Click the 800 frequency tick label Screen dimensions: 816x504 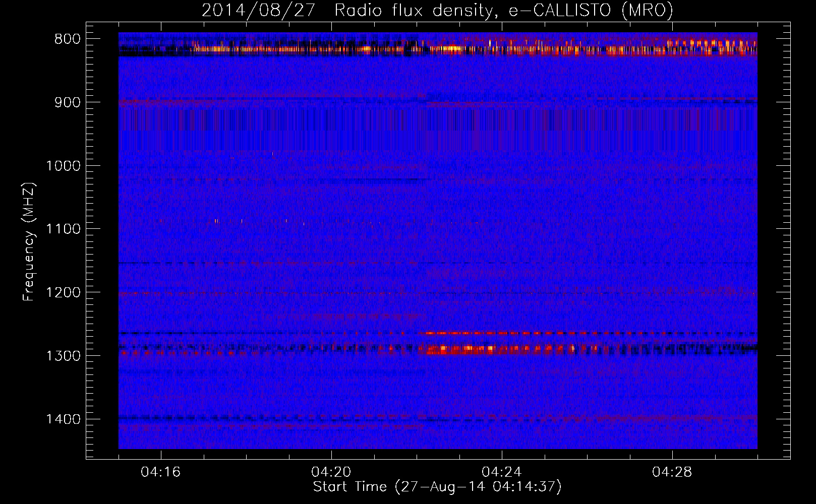click(68, 39)
